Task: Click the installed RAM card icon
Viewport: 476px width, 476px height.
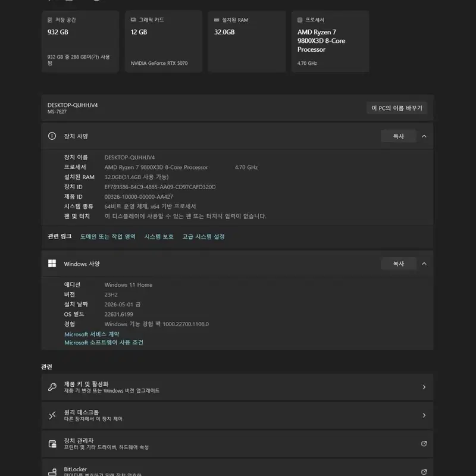Action: tap(217, 20)
